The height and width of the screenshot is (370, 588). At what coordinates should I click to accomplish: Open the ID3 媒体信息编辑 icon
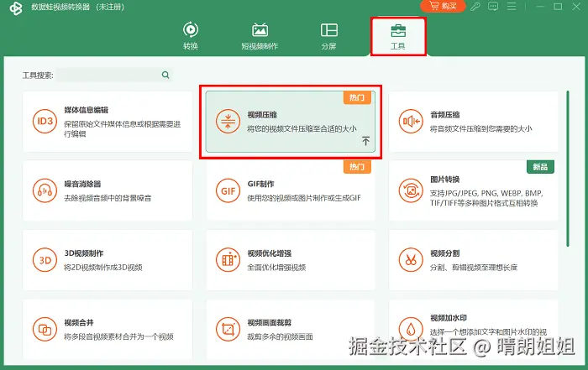45,121
